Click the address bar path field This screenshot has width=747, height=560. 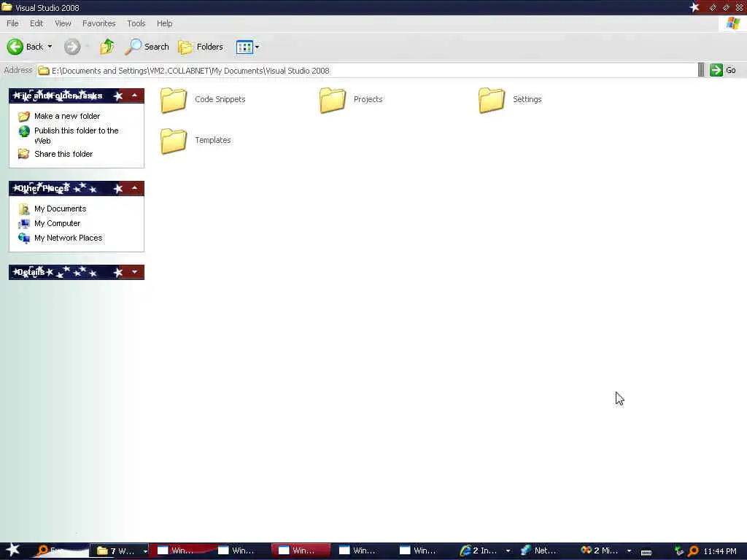[367, 71]
